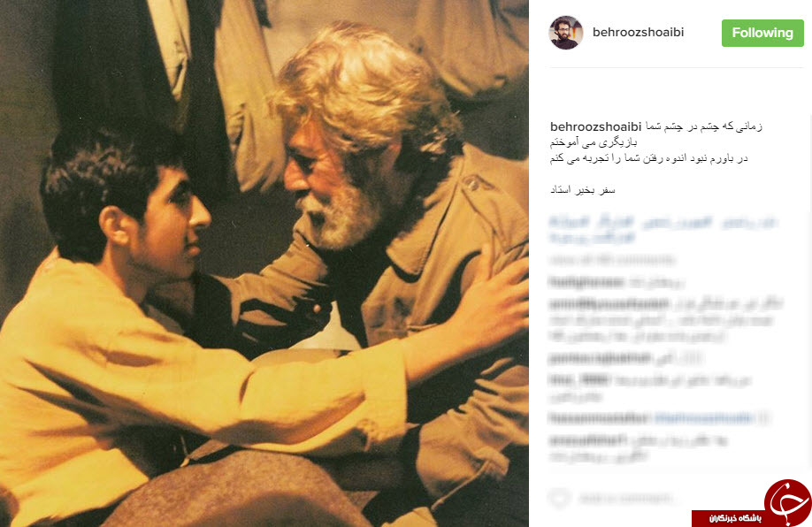
Task: Click the behroozshoaibi username beside the avatar
Action: pyautogui.click(x=638, y=32)
